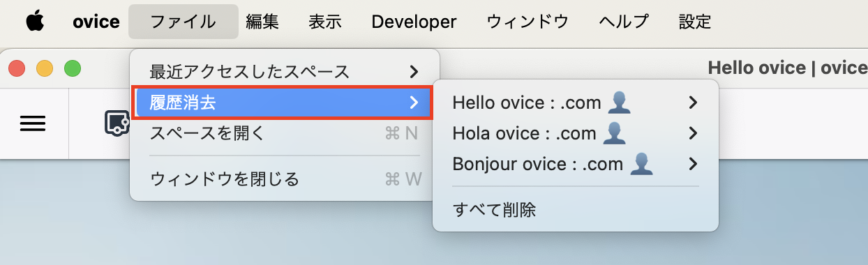Open the ヘルプ menu

(623, 22)
